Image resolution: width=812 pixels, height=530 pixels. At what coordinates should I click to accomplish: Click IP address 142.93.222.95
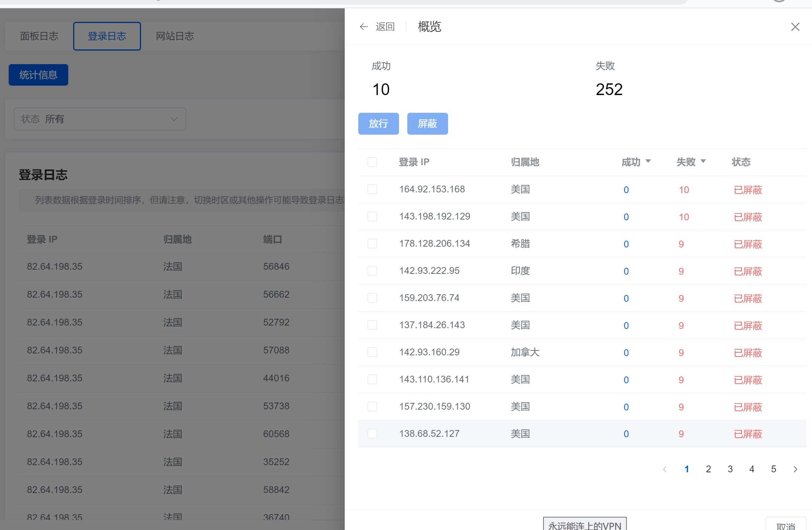click(430, 271)
